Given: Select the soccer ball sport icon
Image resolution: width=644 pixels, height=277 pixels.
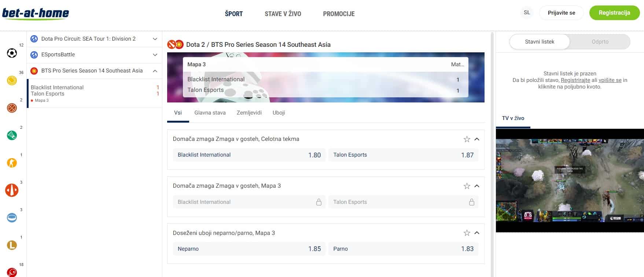Looking at the screenshot, I should click(x=12, y=53).
